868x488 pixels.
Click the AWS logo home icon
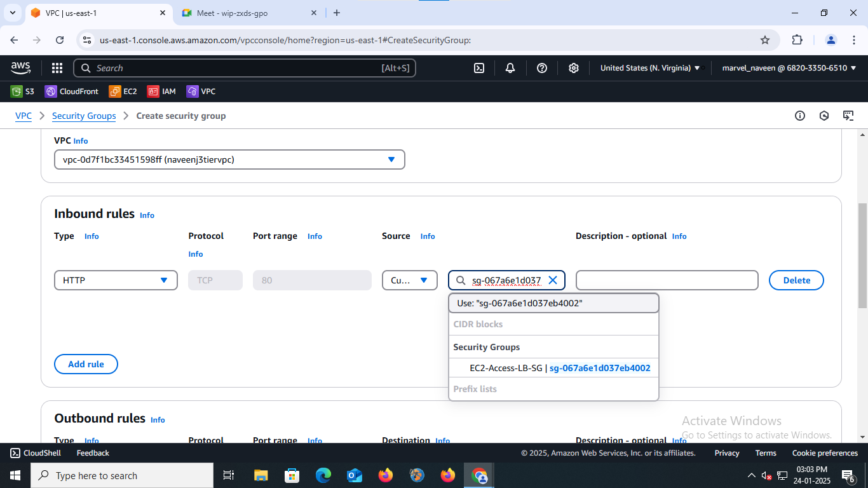point(20,68)
